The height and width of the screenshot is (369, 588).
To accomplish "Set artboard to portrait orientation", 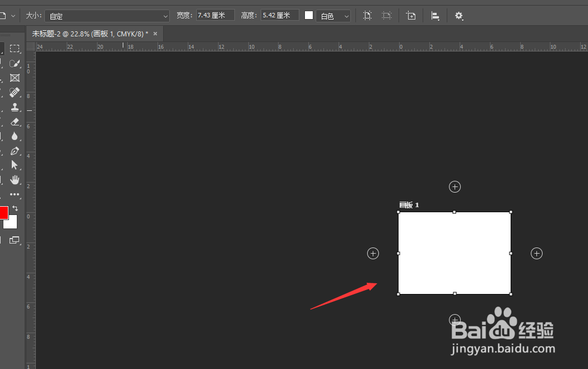I will click(368, 16).
